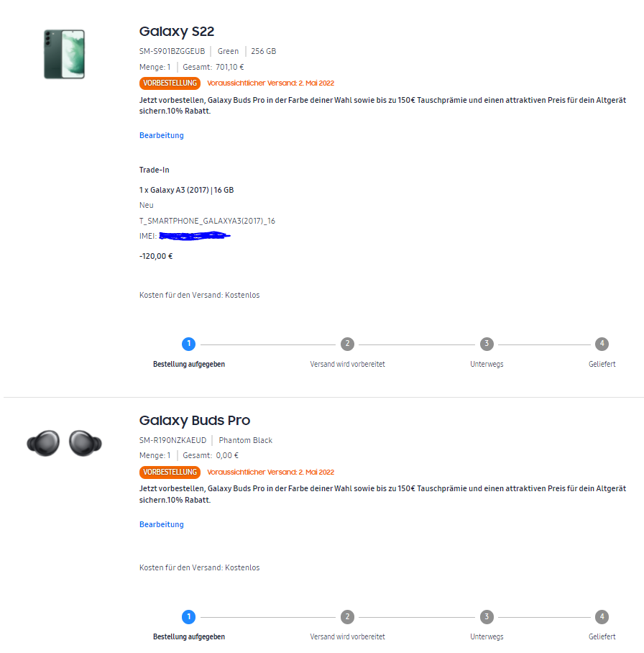The width and height of the screenshot is (644, 653).
Task: Click the Galaxy A3 (2017) trade-in entry
Action: 186,190
